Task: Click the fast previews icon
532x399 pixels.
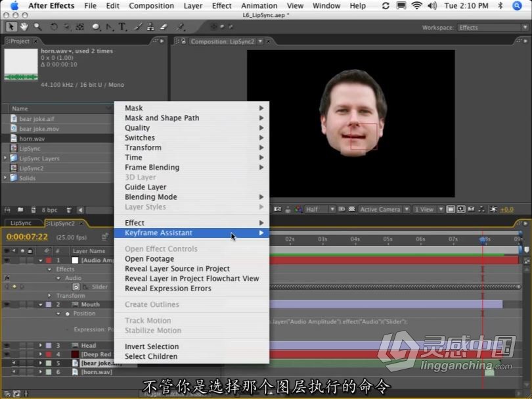Action: [461, 210]
